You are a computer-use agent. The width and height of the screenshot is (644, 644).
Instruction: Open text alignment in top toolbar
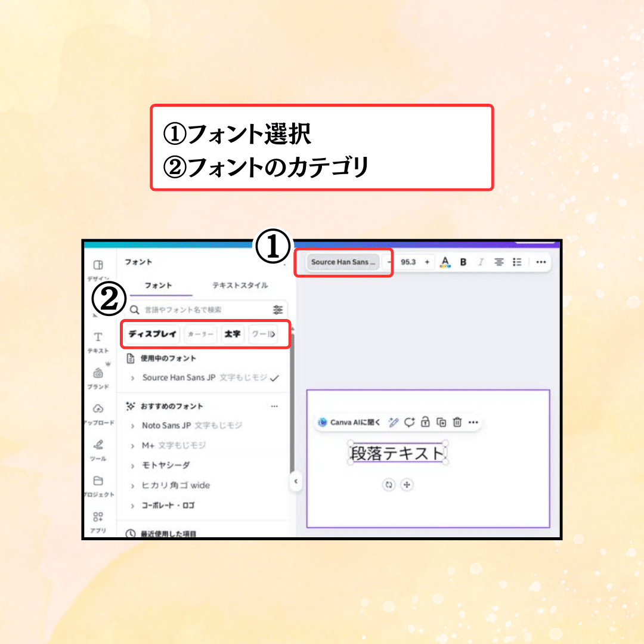[499, 262]
